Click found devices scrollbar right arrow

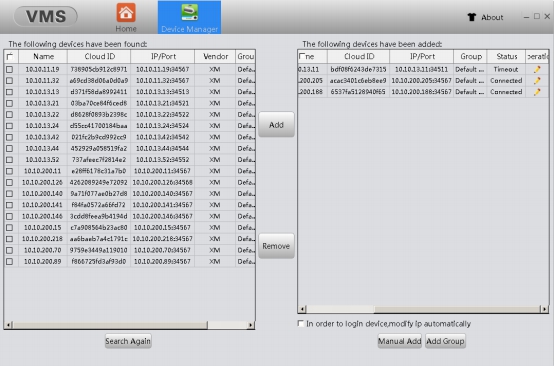[x=251, y=325]
